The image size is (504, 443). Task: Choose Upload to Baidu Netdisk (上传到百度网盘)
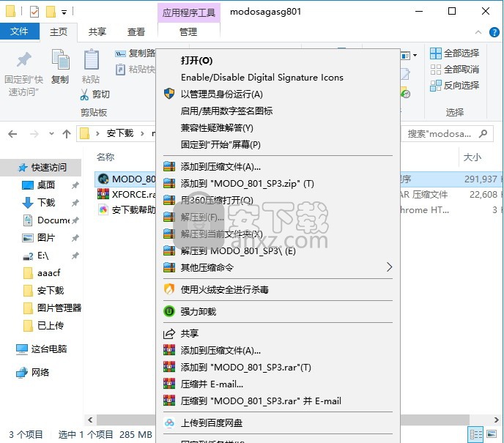(x=278, y=422)
